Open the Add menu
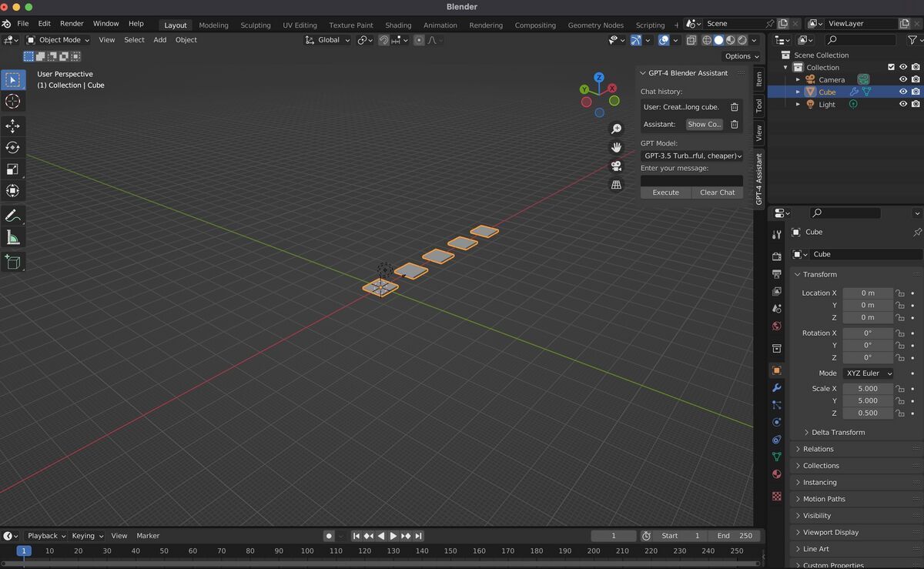Viewport: 924px width, 569px height. [159, 39]
